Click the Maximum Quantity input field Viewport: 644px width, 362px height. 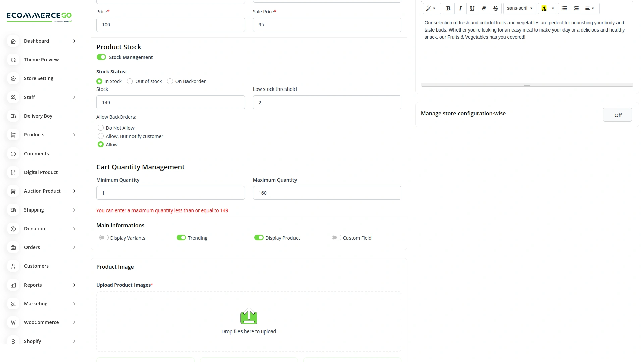(x=327, y=193)
